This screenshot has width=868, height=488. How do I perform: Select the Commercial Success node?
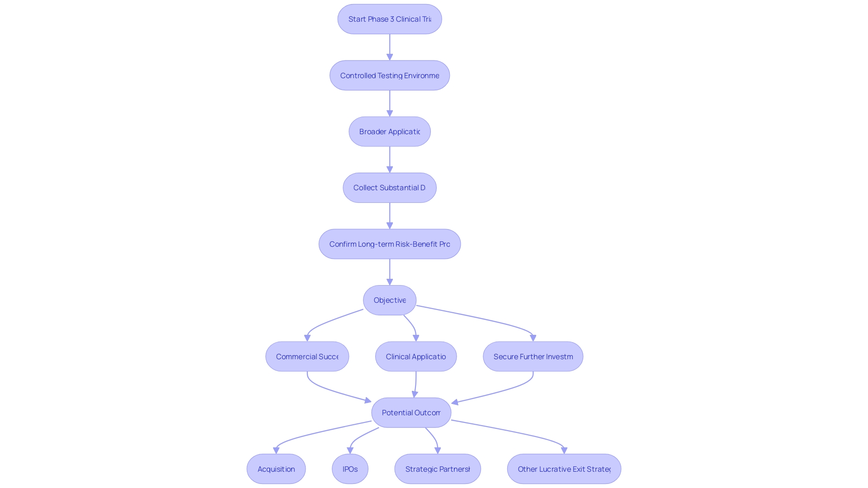(307, 357)
